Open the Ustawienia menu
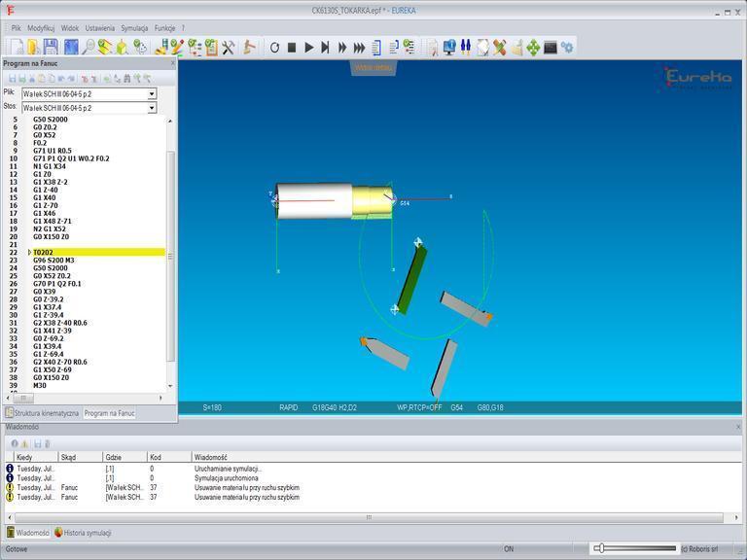This screenshot has width=747, height=560. [x=99, y=28]
